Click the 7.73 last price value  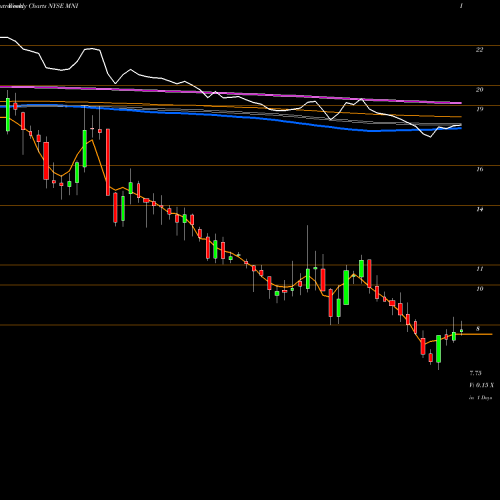tap(476, 373)
